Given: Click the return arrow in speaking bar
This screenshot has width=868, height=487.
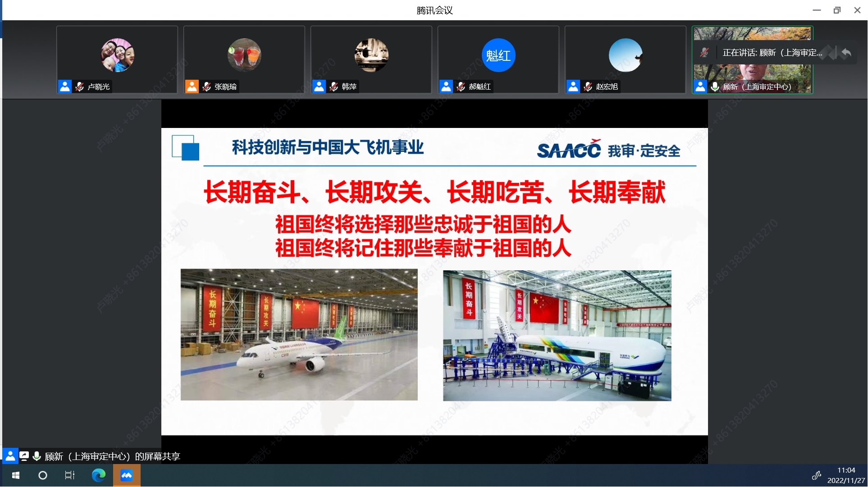Looking at the screenshot, I should (x=846, y=53).
